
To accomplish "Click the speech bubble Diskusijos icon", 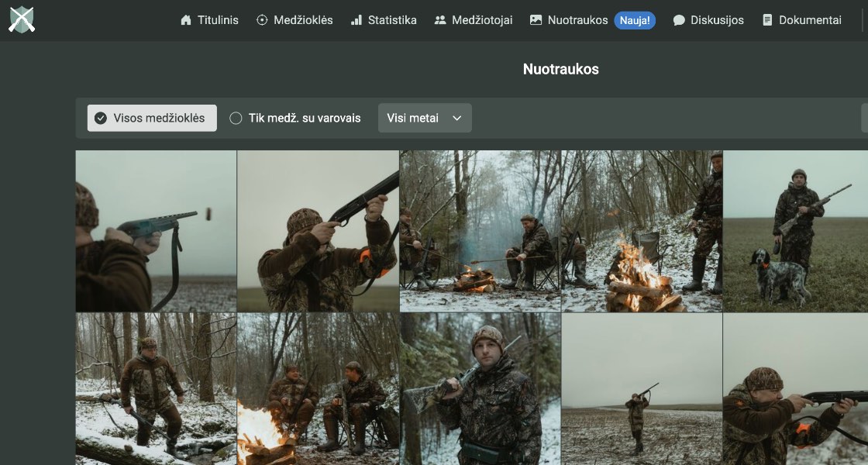I will click(x=679, y=20).
